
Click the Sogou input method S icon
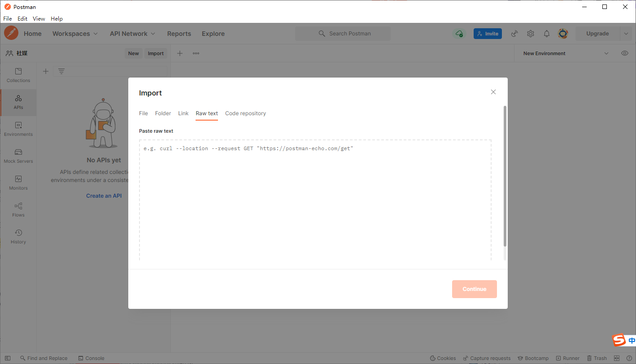pos(619,340)
